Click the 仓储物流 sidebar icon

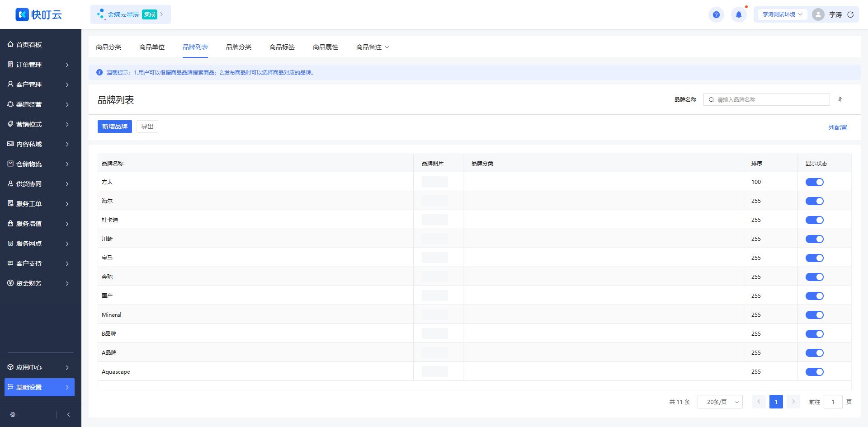(x=10, y=164)
